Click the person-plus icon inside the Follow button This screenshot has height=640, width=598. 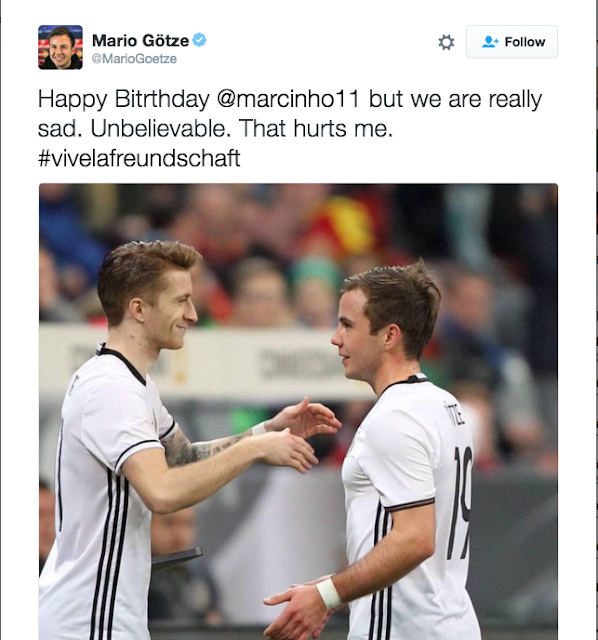[490, 42]
